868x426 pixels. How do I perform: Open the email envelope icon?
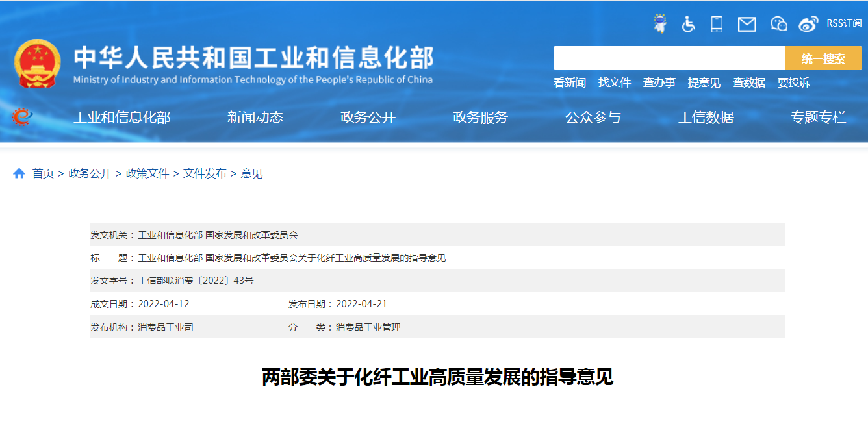747,24
